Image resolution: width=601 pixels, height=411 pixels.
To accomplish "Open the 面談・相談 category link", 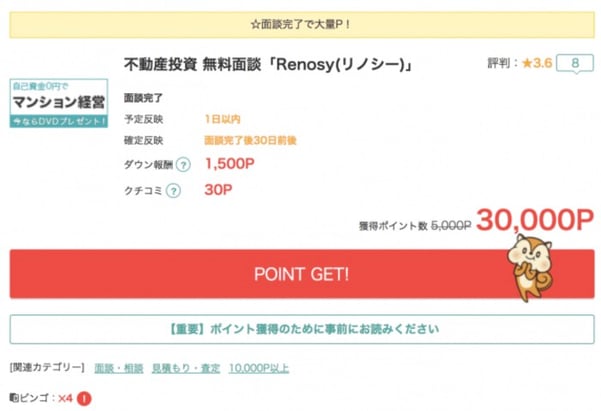I will pyautogui.click(x=119, y=368).
